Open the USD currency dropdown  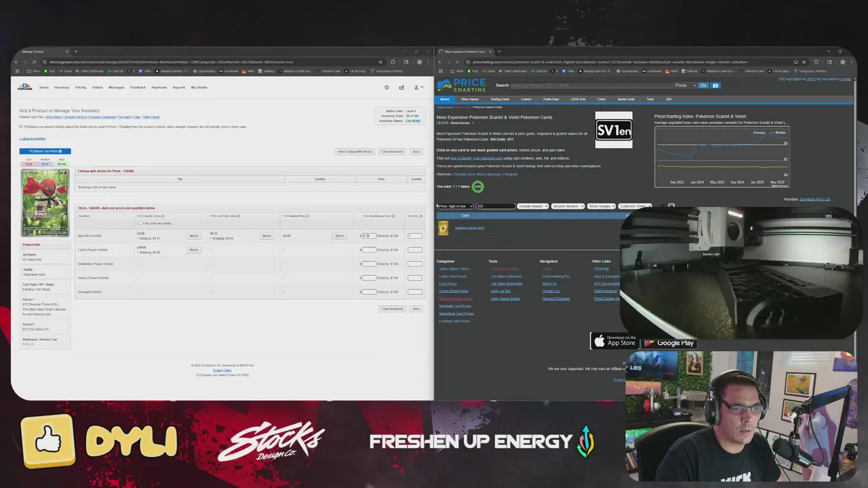point(783,79)
